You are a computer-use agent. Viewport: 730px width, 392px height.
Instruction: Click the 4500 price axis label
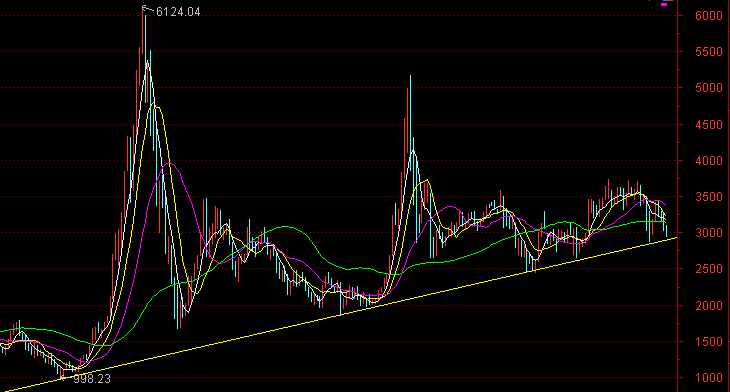709,124
